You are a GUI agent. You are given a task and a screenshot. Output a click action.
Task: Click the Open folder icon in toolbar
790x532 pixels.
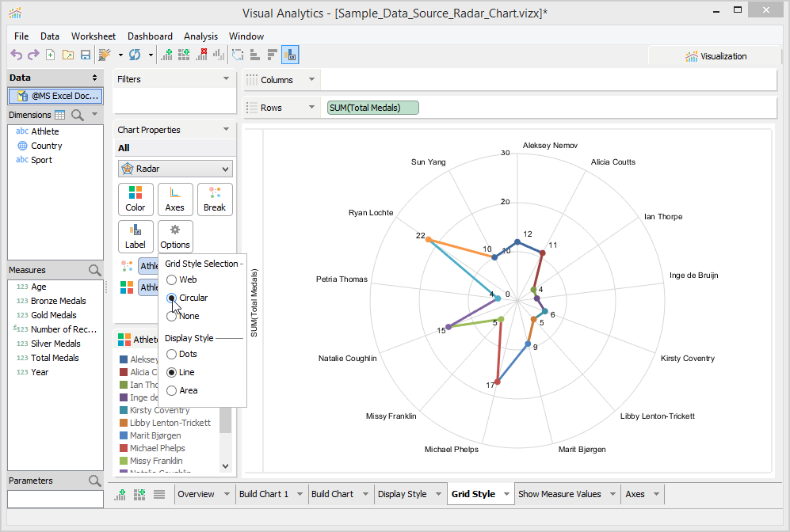(67, 55)
